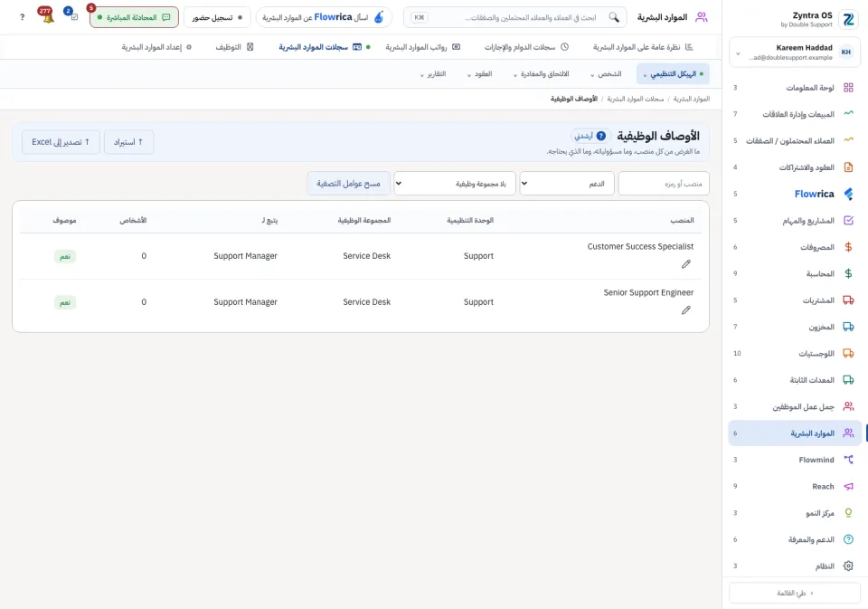This screenshot has height=609, width=868.
Task: Open Growth Center (مركز النمو) lightbulb icon
Action: (x=848, y=512)
